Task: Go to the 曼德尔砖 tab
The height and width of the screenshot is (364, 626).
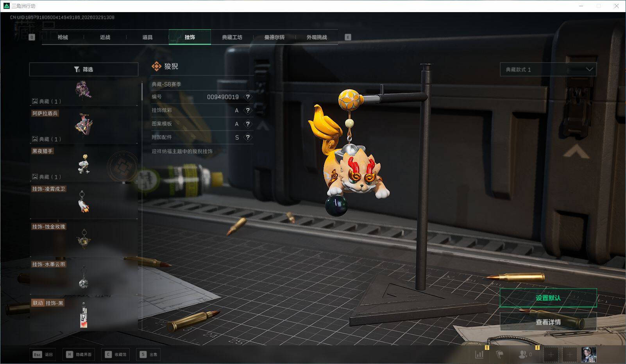Action: (x=274, y=37)
